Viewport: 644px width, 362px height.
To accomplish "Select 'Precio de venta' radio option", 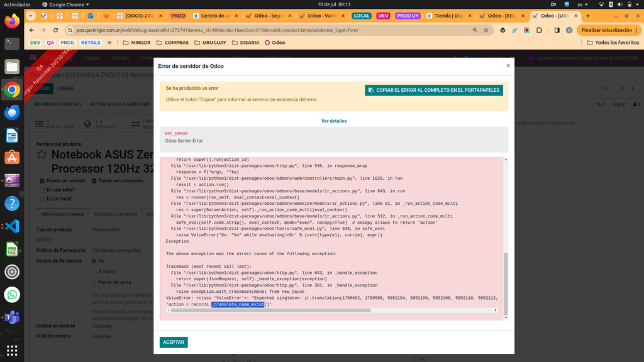I will (x=94, y=282).
